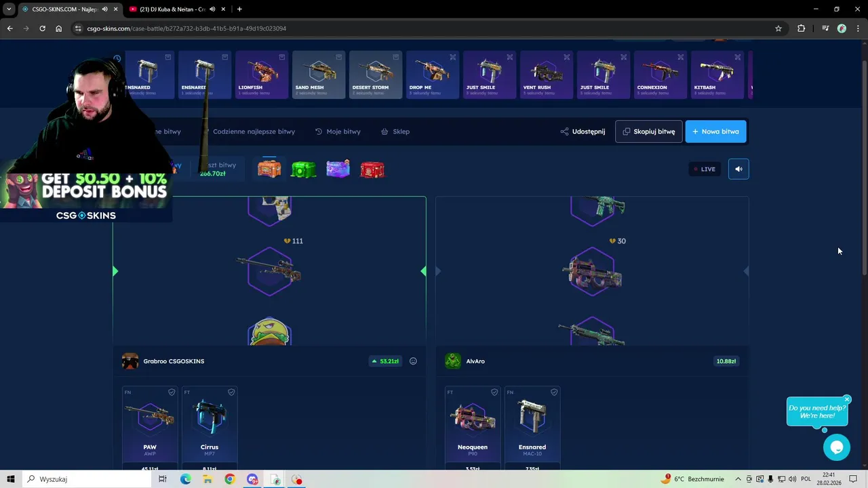This screenshot has width=868, height=488.
Task: Click battle icon on Connexion card
Action: pyautogui.click(x=681, y=58)
